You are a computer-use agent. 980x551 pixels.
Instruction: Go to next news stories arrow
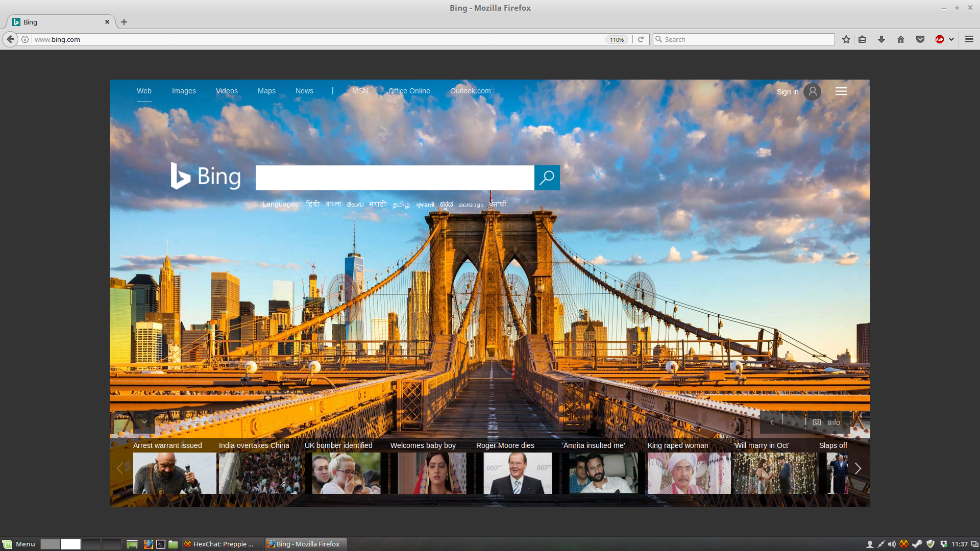(x=858, y=468)
